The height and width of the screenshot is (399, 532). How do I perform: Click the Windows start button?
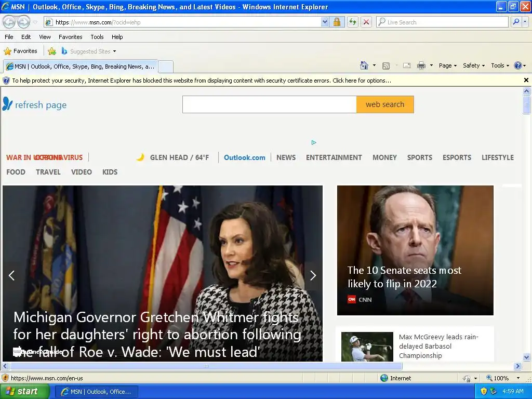[x=24, y=392]
